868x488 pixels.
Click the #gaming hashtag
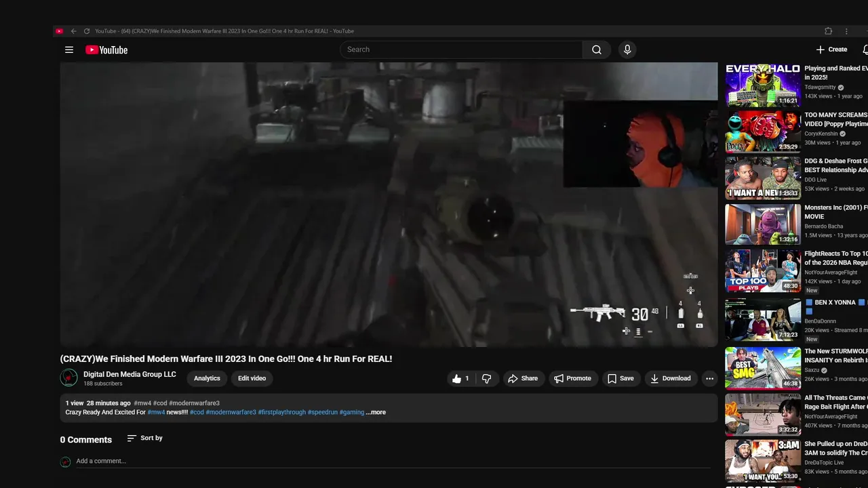351,412
